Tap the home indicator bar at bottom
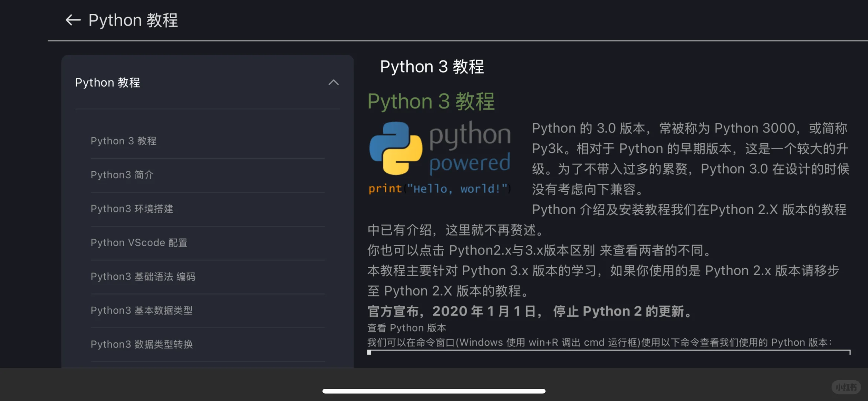The image size is (868, 401). click(x=434, y=391)
